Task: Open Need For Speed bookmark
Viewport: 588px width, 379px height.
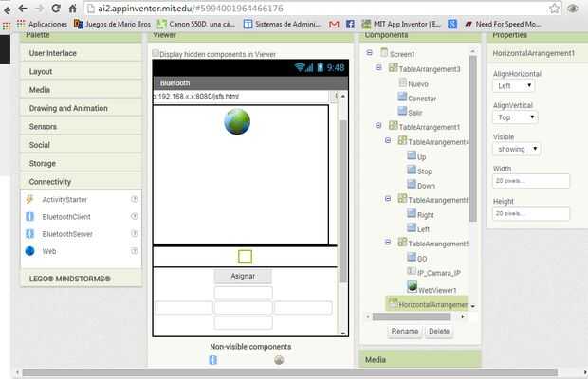Action: (503, 25)
